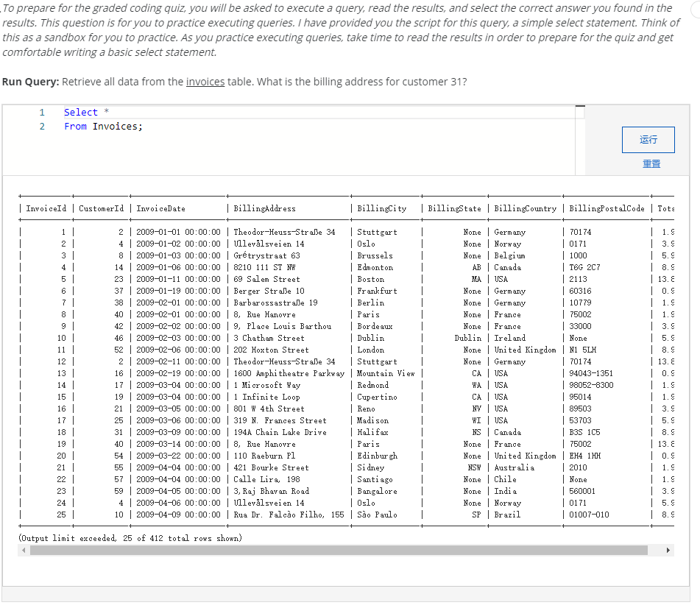Click the row showing 194A Chain Lake Drive
700x608 pixels.
277,432
